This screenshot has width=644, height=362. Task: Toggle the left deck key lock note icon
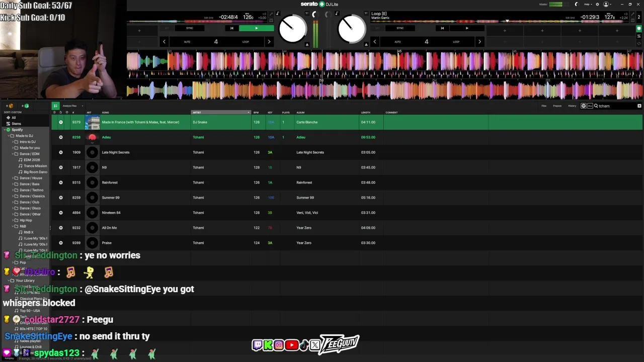278,14
